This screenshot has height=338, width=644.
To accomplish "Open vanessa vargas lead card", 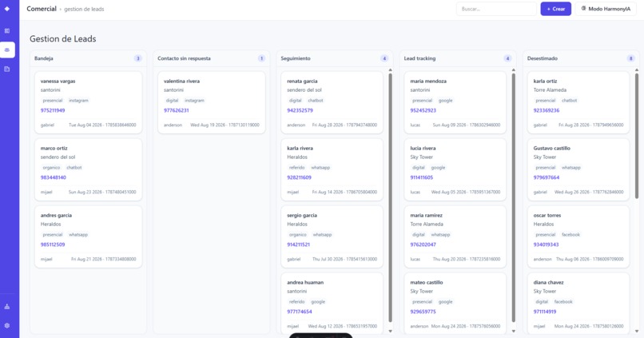I will pos(89,102).
